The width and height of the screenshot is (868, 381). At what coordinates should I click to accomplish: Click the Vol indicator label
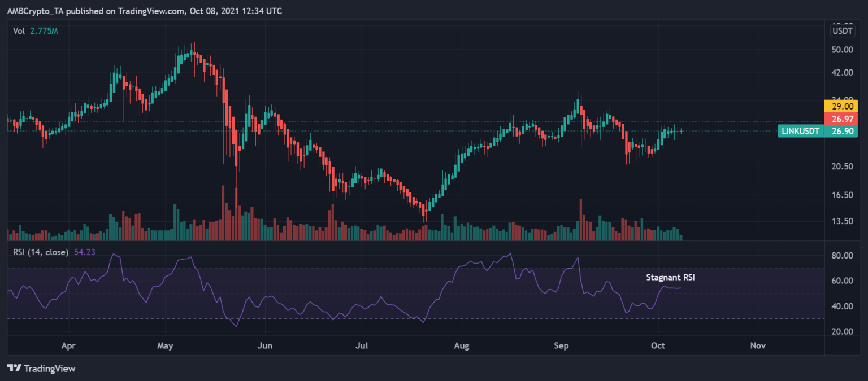(x=19, y=30)
